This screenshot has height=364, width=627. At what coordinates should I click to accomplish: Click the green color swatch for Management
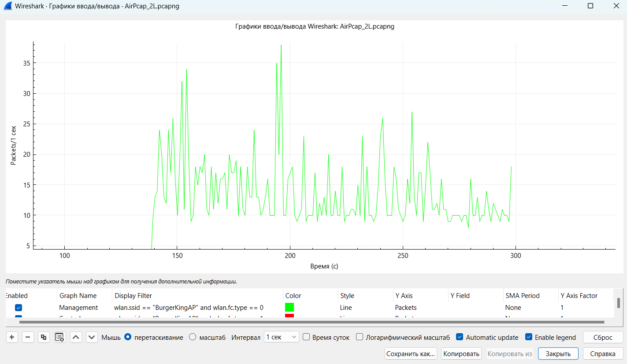click(x=289, y=308)
